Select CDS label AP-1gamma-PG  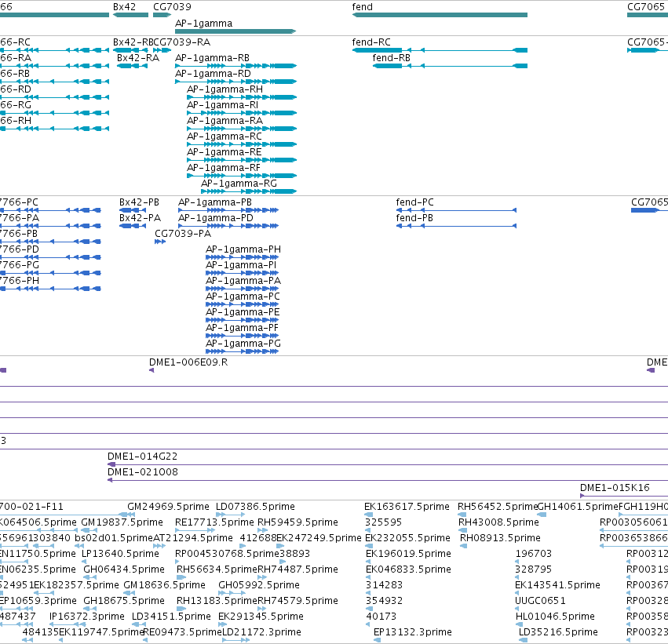coord(243,344)
